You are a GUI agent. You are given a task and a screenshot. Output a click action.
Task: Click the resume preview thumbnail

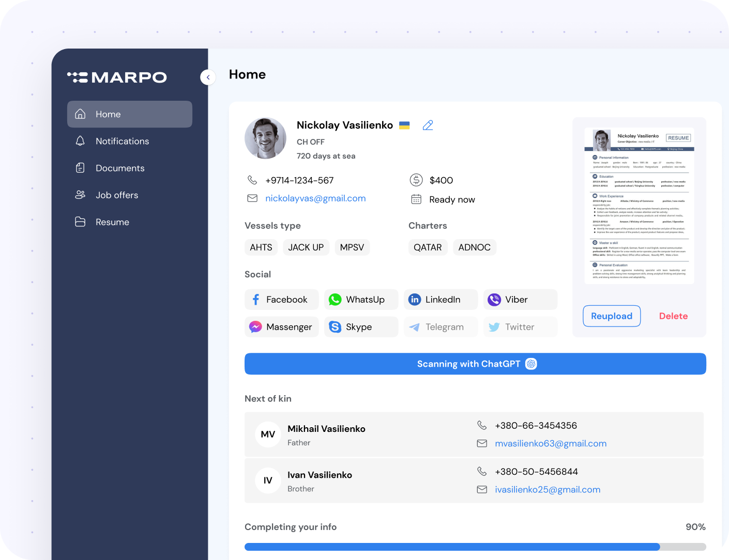click(x=639, y=206)
